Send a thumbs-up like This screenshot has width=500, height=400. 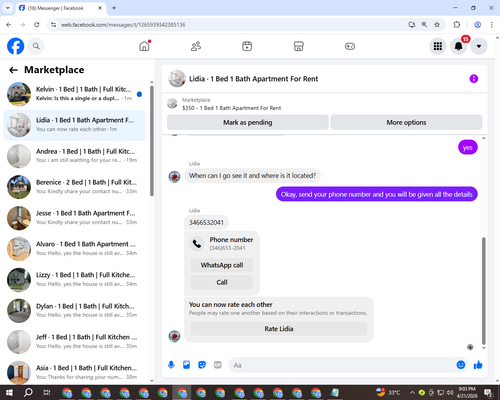tap(478, 365)
